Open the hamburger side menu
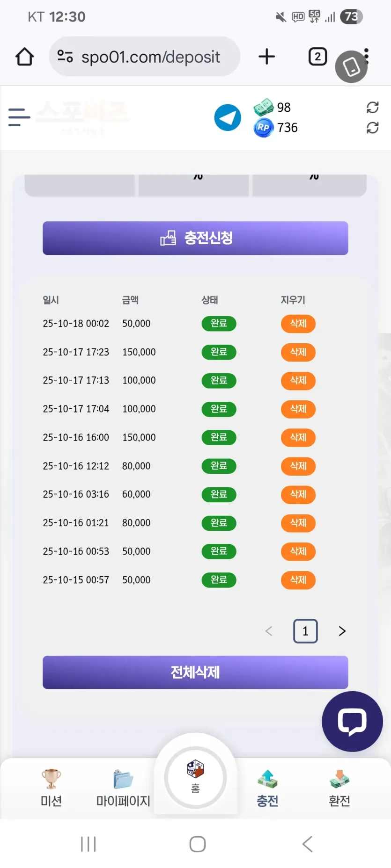Viewport: 391px width, 868px height. coord(19,117)
